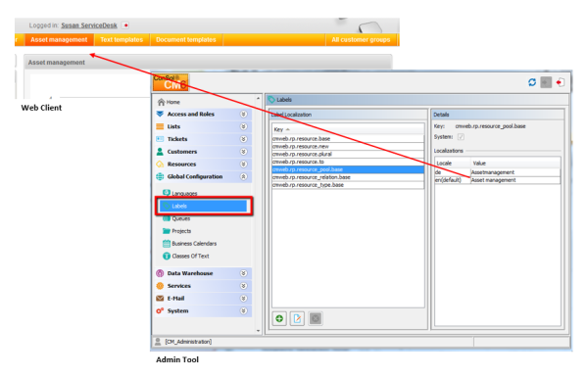The height and width of the screenshot is (377, 588).
Task: Expand the Services section chevron
Action: [243, 286]
